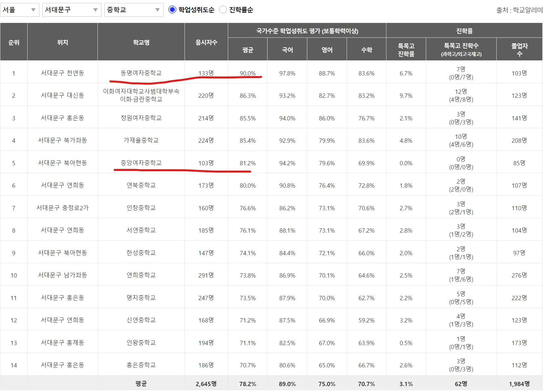The image size is (543, 392).
Task: Click the 78.2% overall average
Action: [x=248, y=384]
